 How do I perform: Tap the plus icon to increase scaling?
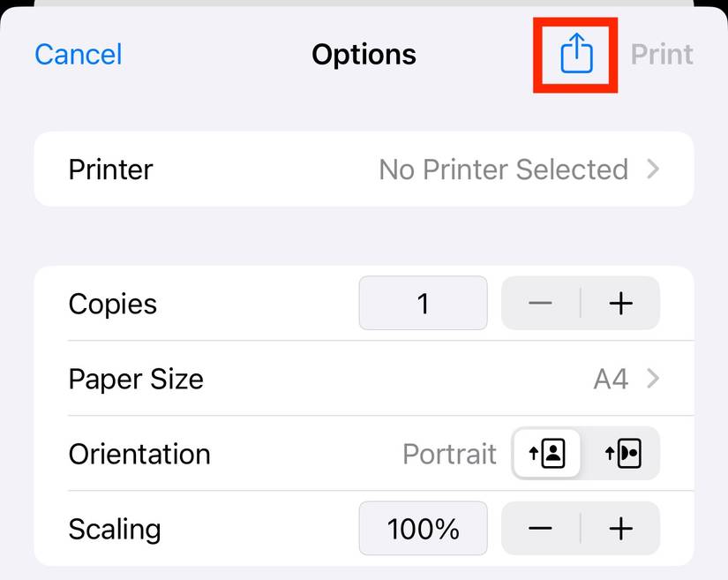click(x=620, y=529)
